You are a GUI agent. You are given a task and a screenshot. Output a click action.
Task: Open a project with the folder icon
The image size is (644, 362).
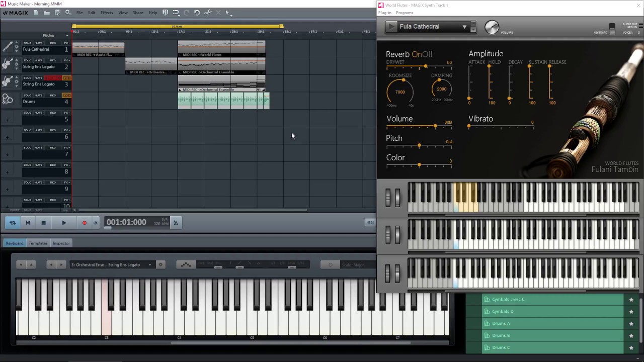pyautogui.click(x=46, y=13)
